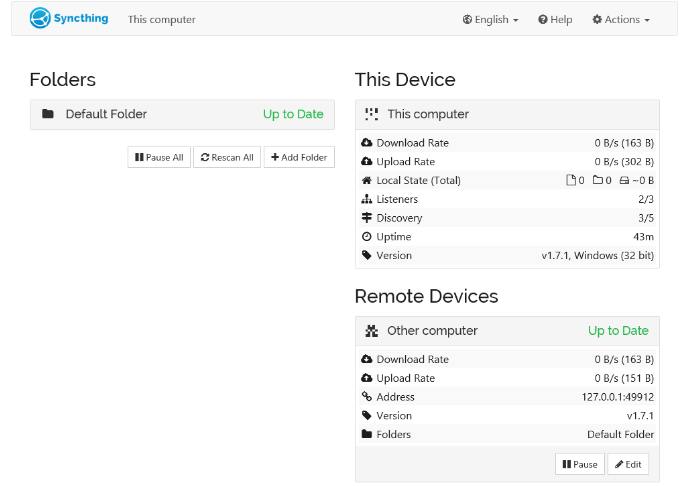Click the Add Folder button
This screenshot has height=486, width=680.
299,157
